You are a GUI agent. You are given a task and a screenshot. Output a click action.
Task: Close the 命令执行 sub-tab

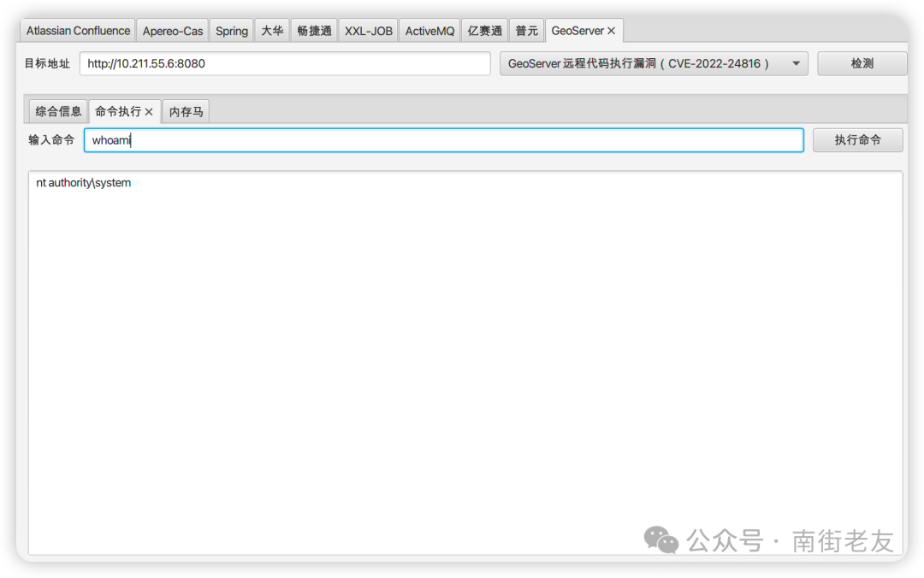pyautogui.click(x=149, y=112)
